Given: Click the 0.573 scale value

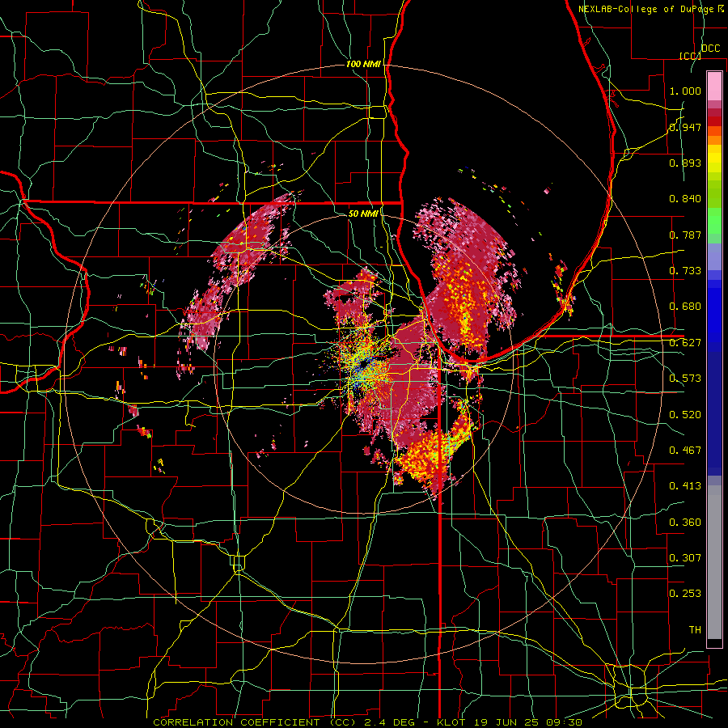Looking at the screenshot, I should click(685, 378).
